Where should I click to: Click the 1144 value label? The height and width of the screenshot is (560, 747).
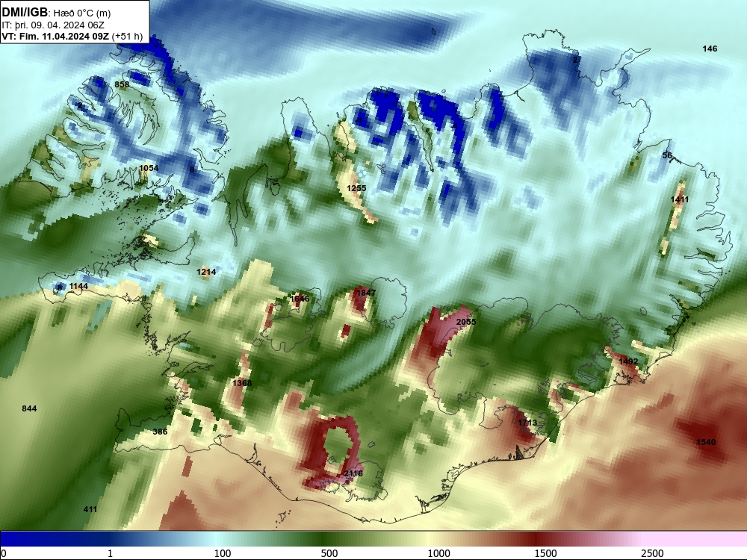[x=78, y=286]
